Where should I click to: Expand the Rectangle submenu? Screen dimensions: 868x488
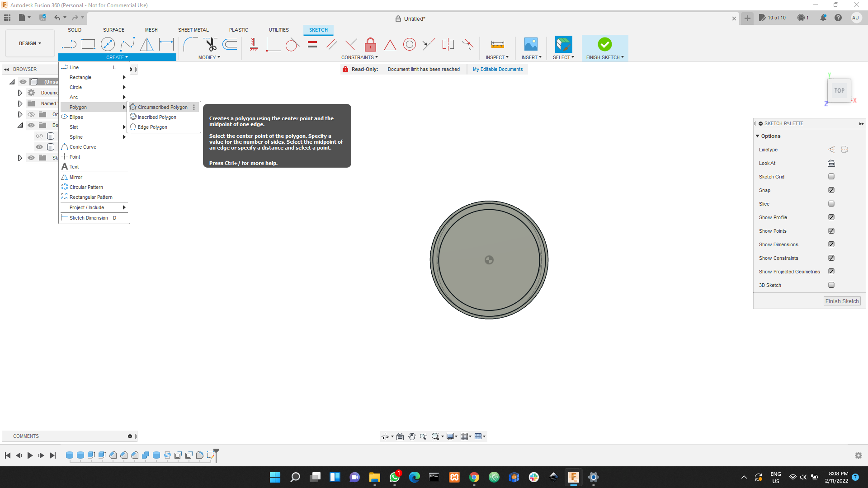[80, 77]
